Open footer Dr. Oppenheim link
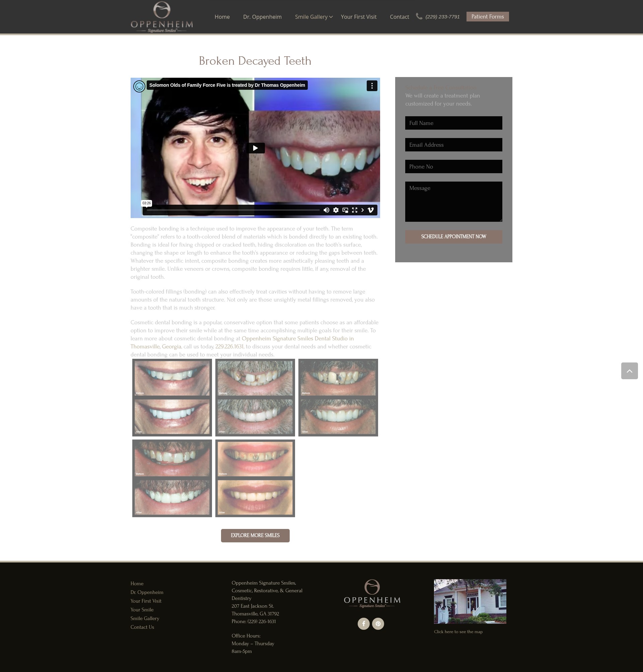This screenshot has height=672, width=643. [147, 592]
